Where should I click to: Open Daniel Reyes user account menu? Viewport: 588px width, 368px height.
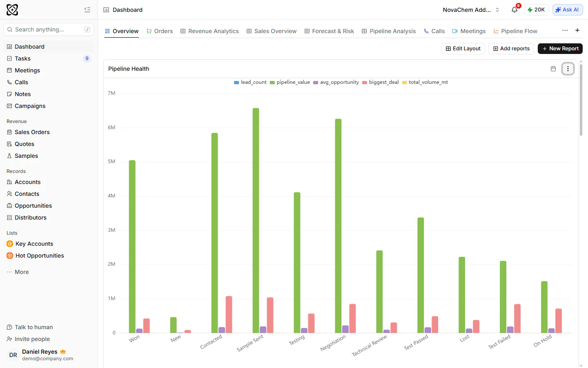[49, 355]
